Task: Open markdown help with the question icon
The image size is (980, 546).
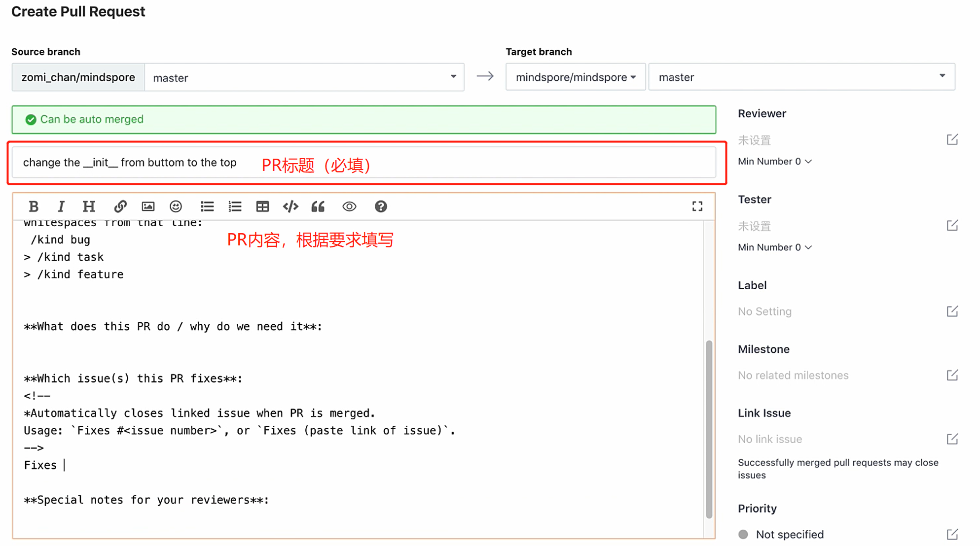Action: [x=381, y=206]
